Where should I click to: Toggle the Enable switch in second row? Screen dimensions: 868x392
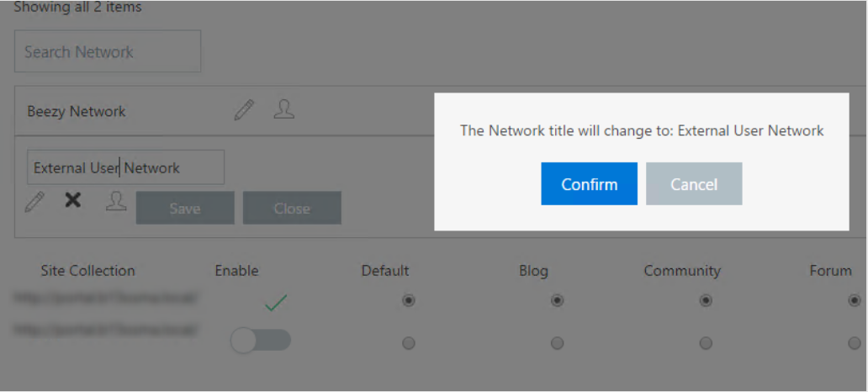[x=261, y=341]
